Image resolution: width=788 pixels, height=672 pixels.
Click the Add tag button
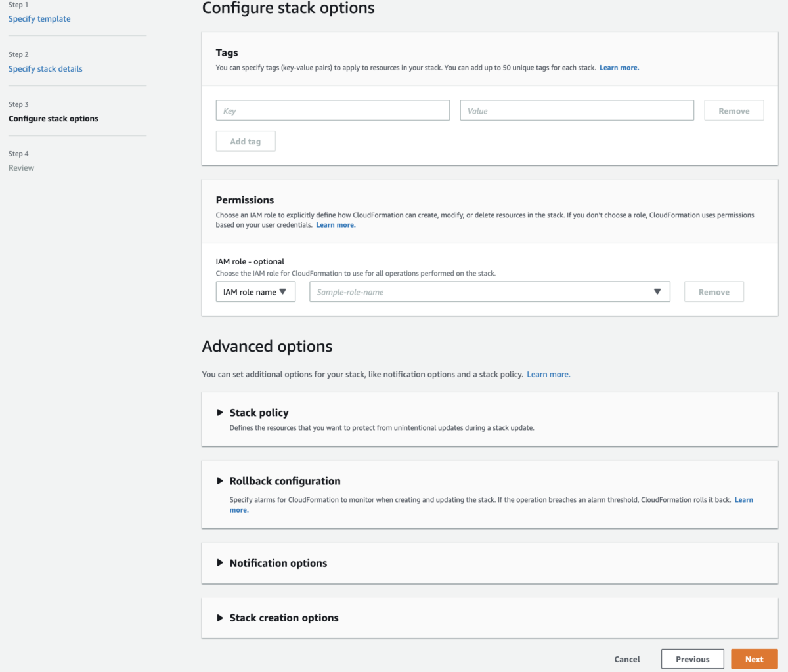click(246, 141)
